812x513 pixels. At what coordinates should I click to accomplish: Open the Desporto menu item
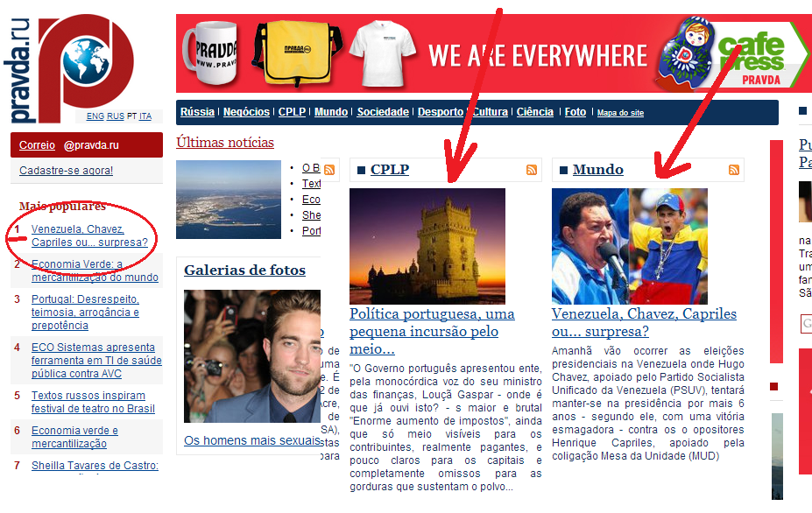click(x=441, y=112)
